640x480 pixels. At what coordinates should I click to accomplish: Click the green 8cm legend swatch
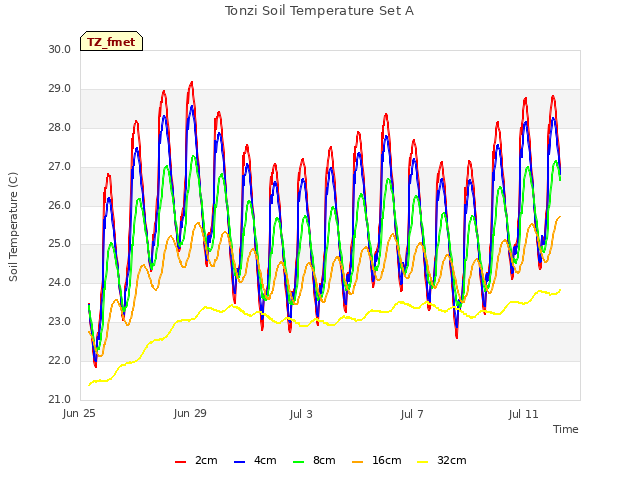click(299, 462)
